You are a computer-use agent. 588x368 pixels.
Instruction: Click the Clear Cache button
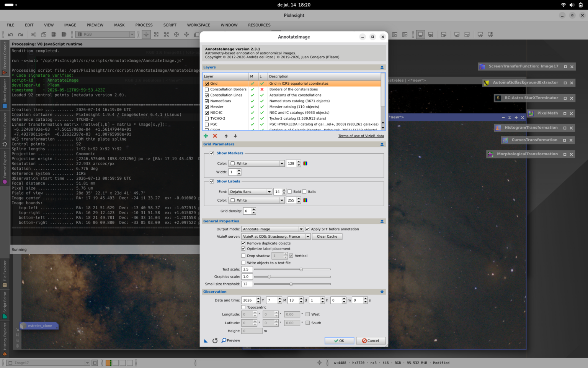327,237
